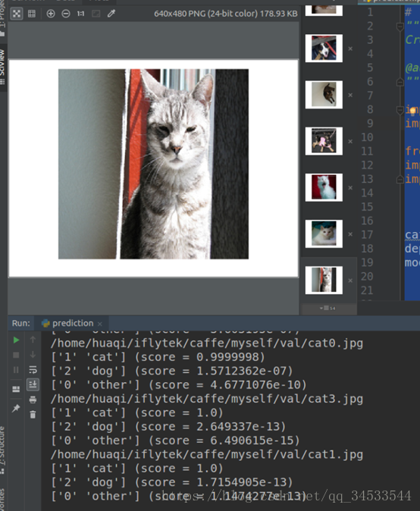Click the cat1.jpg path in console
Image resolution: width=420 pixels, height=511 pixels.
coord(206,455)
